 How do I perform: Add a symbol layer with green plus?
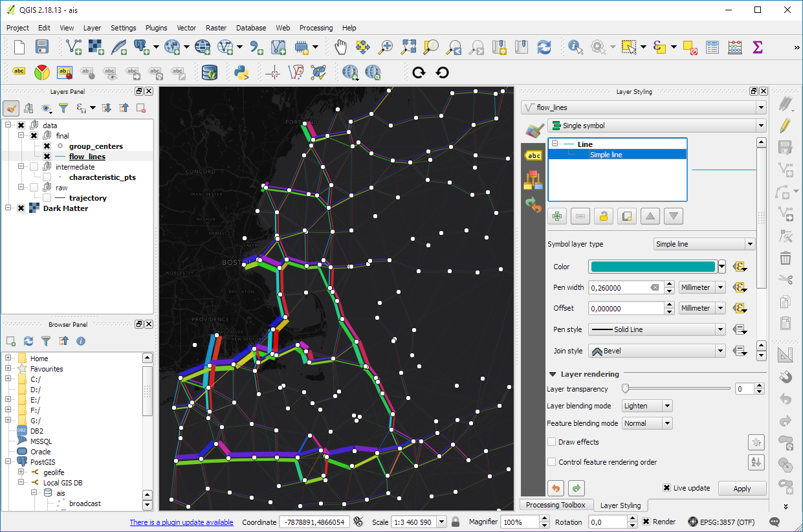pyautogui.click(x=556, y=217)
